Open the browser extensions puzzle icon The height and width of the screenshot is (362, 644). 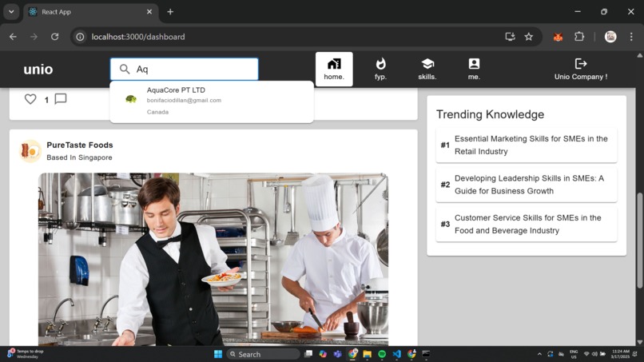point(579,37)
